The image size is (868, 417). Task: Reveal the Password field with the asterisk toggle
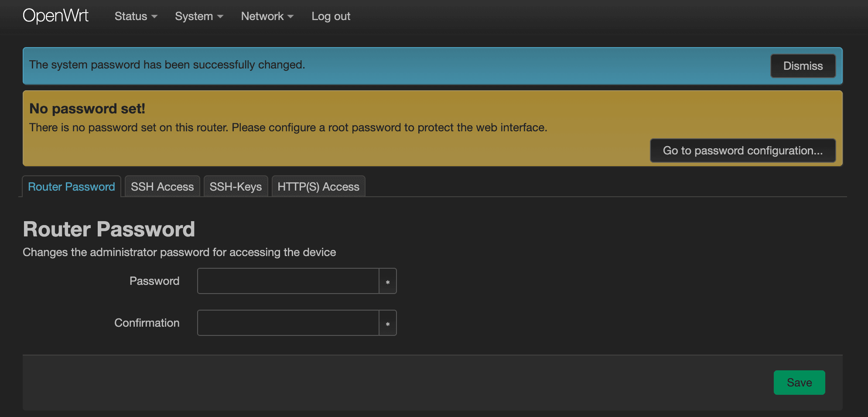pos(388,281)
